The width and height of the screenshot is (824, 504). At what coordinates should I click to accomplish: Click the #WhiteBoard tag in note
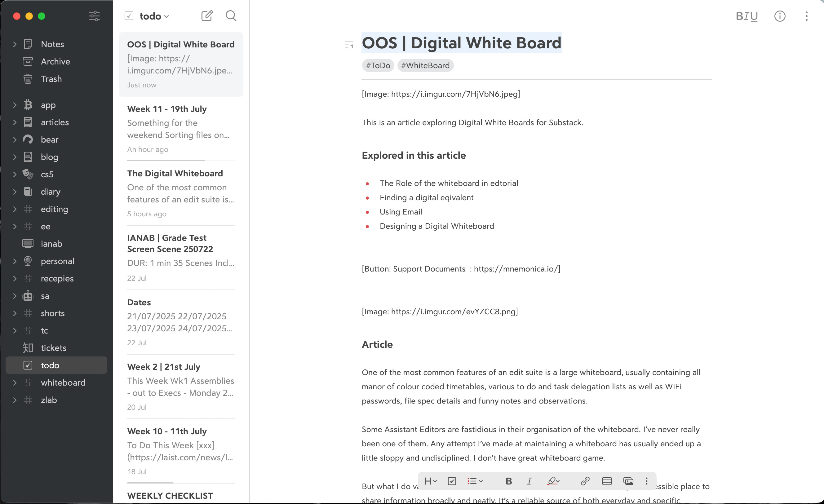425,65
